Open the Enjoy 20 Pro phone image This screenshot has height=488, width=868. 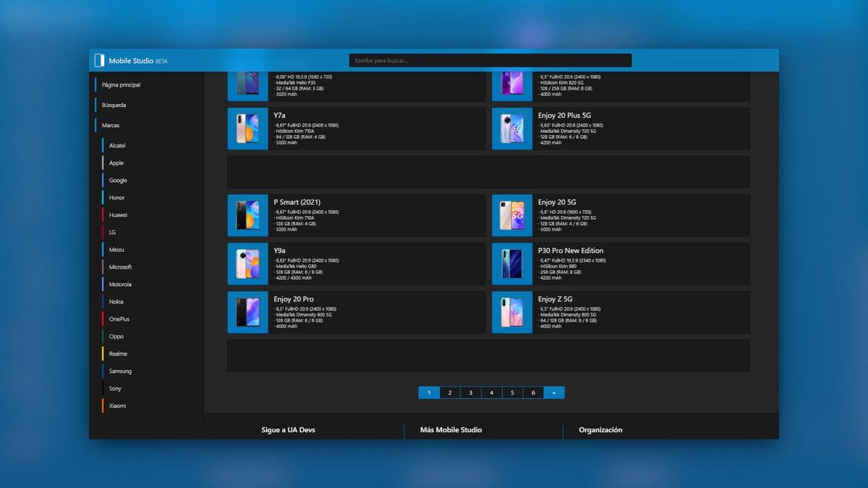coord(247,312)
